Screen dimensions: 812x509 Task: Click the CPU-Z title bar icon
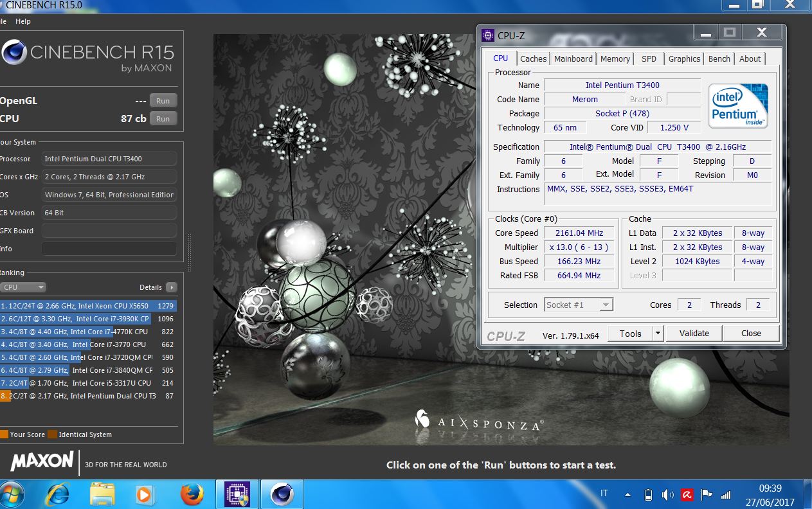pyautogui.click(x=487, y=35)
